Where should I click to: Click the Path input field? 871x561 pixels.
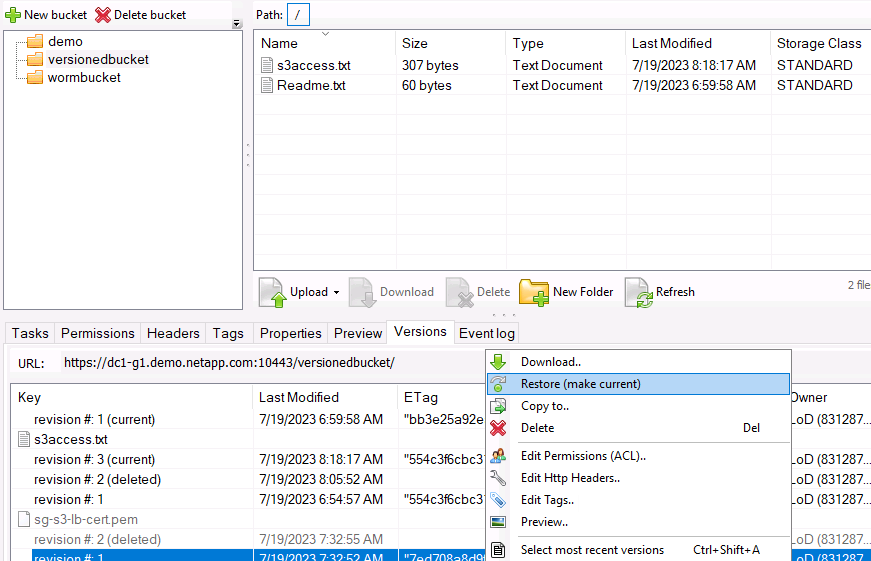pyautogui.click(x=298, y=15)
